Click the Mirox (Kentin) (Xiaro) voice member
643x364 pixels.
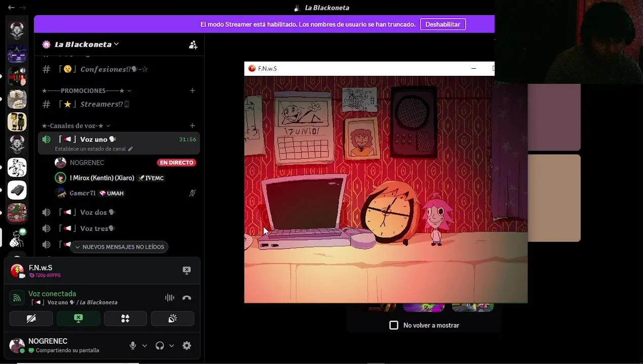point(102,178)
